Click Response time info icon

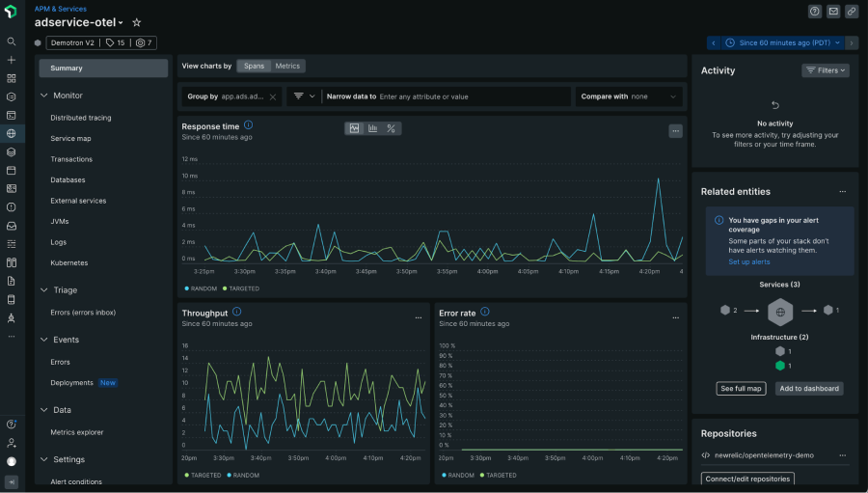point(249,125)
